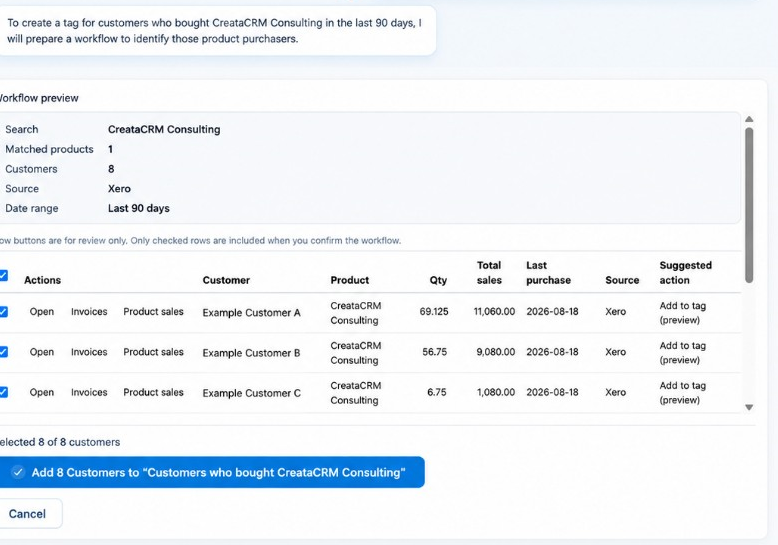Click the Source column header
The height and width of the screenshot is (545, 778).
tap(622, 280)
